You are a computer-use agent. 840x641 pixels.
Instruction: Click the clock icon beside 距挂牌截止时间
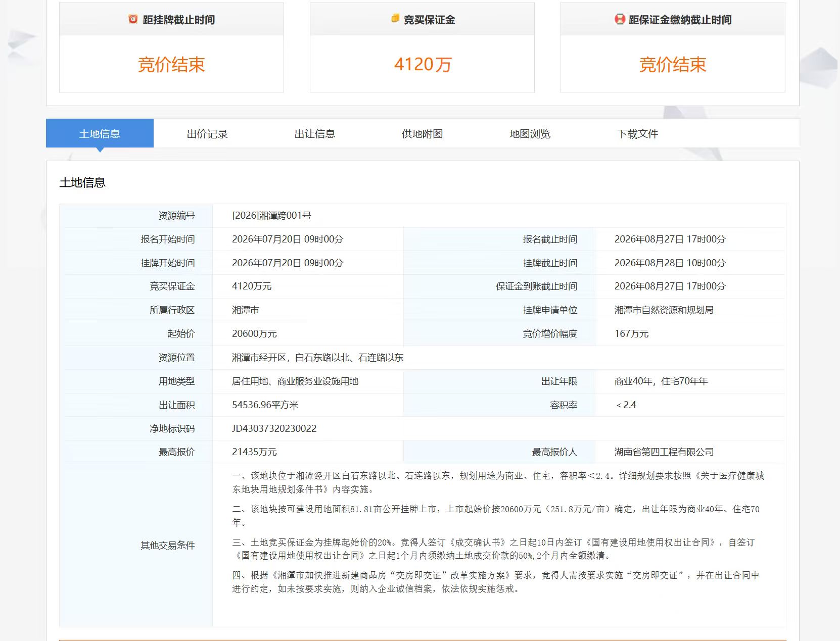[x=133, y=19]
